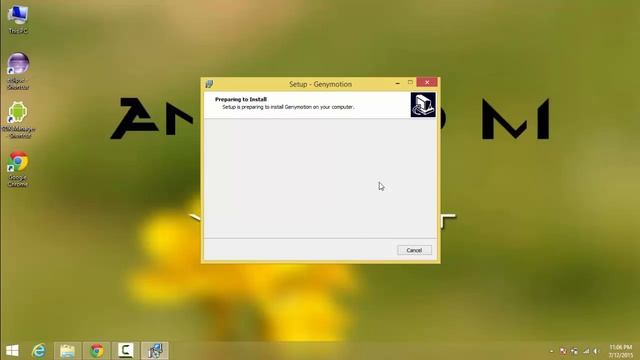Click the 'Preparing to Install' heading

(241, 99)
